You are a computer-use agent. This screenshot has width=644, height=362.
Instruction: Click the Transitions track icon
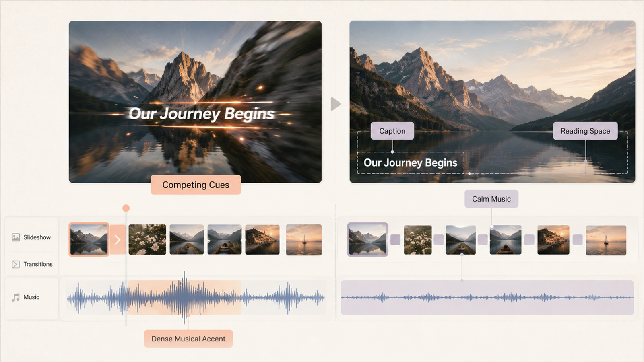[x=16, y=264]
